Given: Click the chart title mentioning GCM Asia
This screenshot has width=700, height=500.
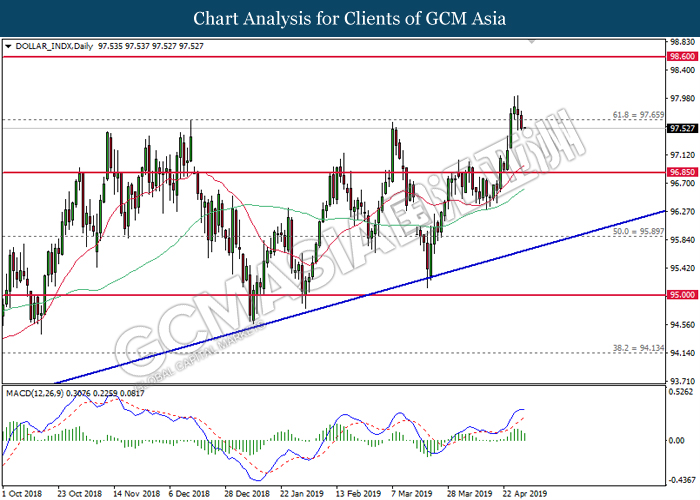Looking at the screenshot, I should (x=349, y=18).
